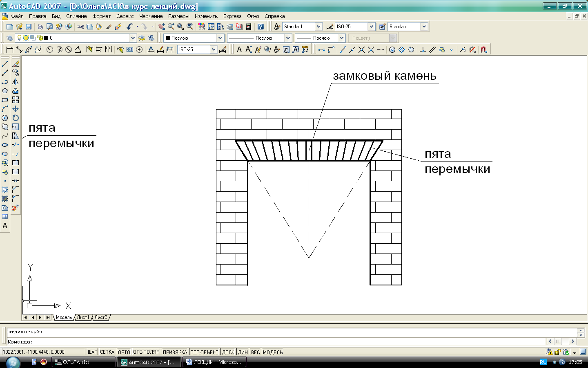Click the Save file icon

(29, 27)
